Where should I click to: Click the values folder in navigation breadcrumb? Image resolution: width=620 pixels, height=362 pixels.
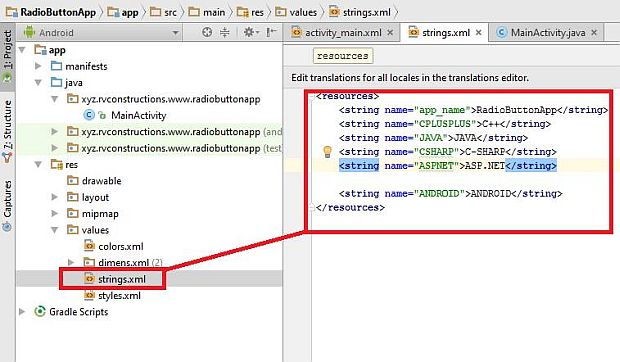click(303, 12)
